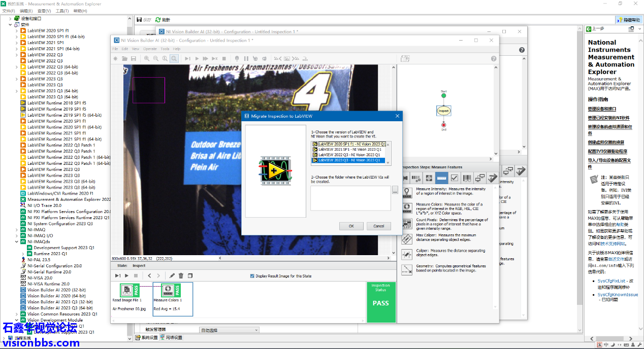Click the Geometry step icon
This screenshot has height=349, width=644.
pyautogui.click(x=407, y=270)
